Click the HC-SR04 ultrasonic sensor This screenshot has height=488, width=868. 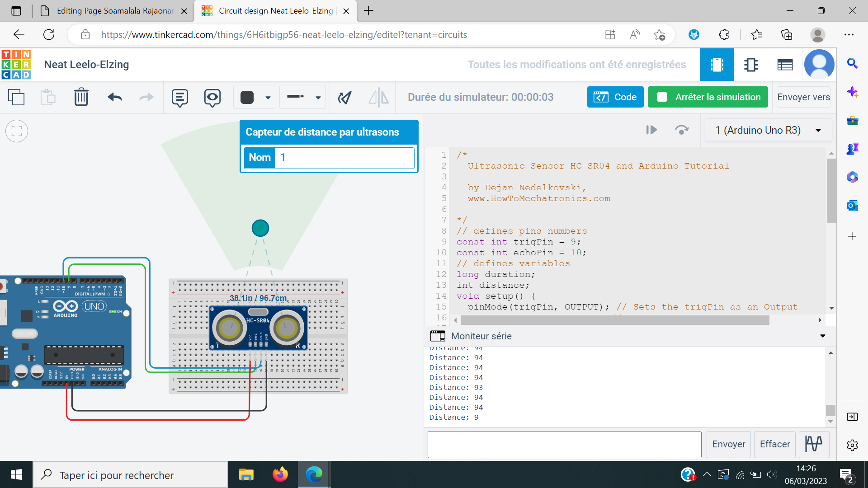[258, 328]
